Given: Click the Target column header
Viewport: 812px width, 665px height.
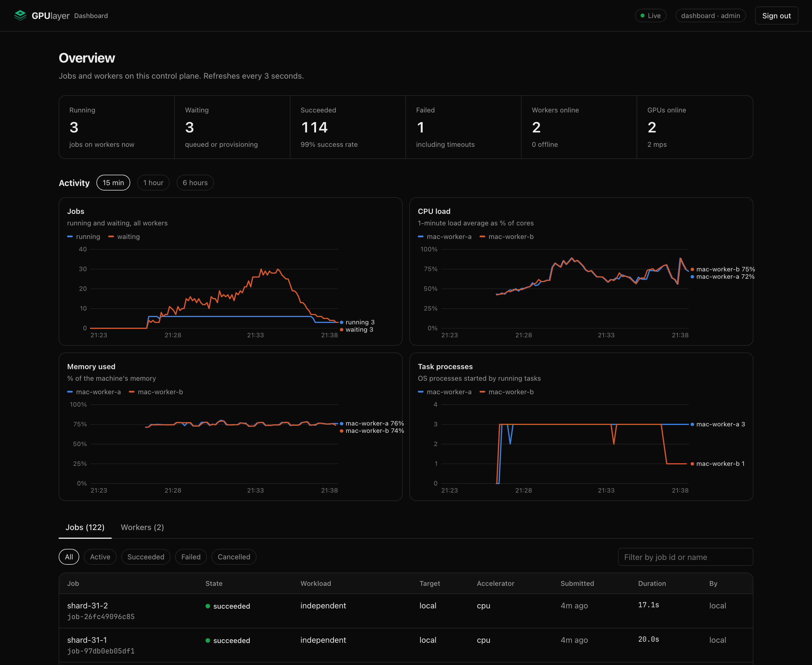Looking at the screenshot, I should tap(430, 583).
